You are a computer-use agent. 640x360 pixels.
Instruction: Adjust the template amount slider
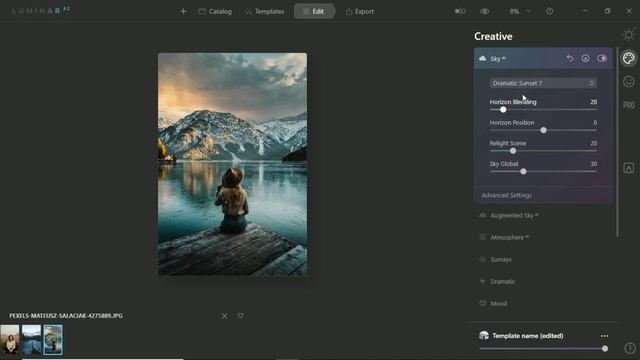(604, 349)
